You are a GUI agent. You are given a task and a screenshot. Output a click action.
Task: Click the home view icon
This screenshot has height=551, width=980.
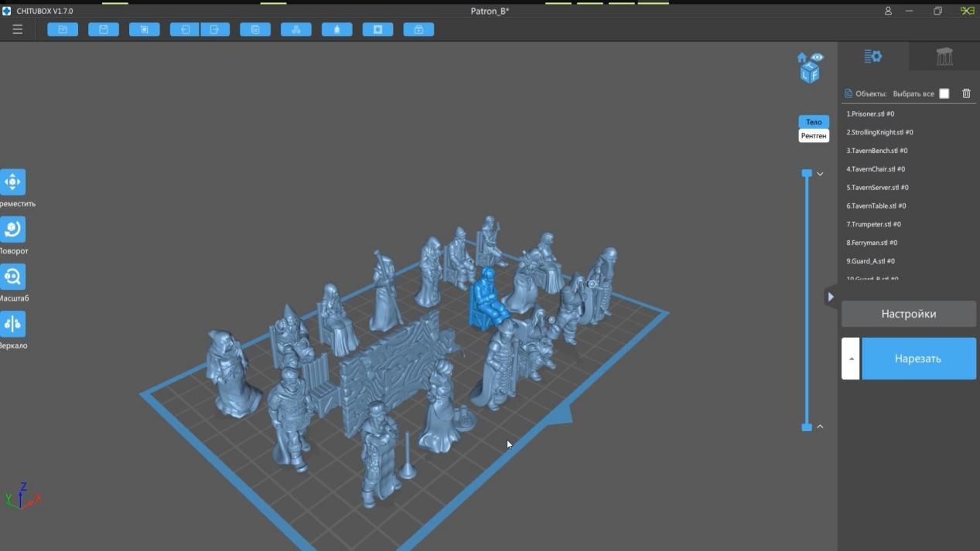(802, 58)
